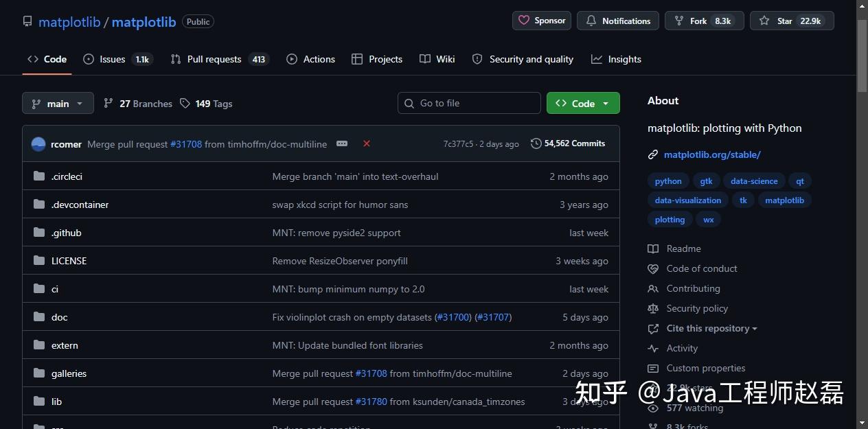Screen dimensions: 868x429
Task: Open the main branch selector dropdown
Action: [58, 104]
